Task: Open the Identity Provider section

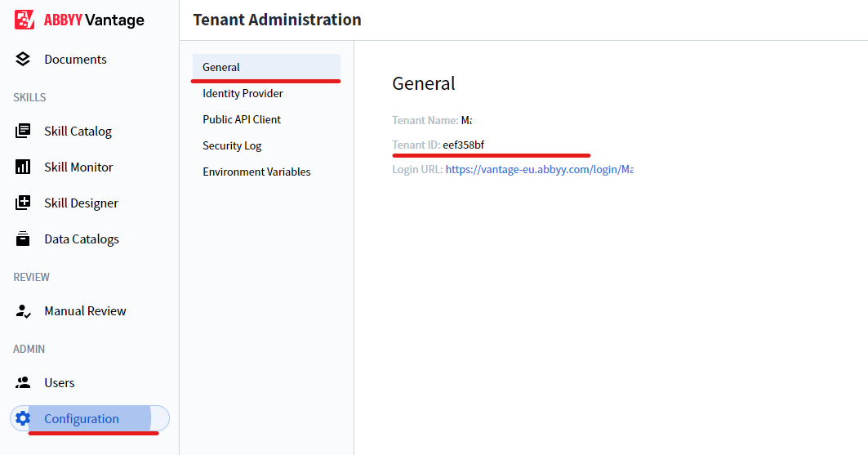Action: pyautogui.click(x=243, y=93)
